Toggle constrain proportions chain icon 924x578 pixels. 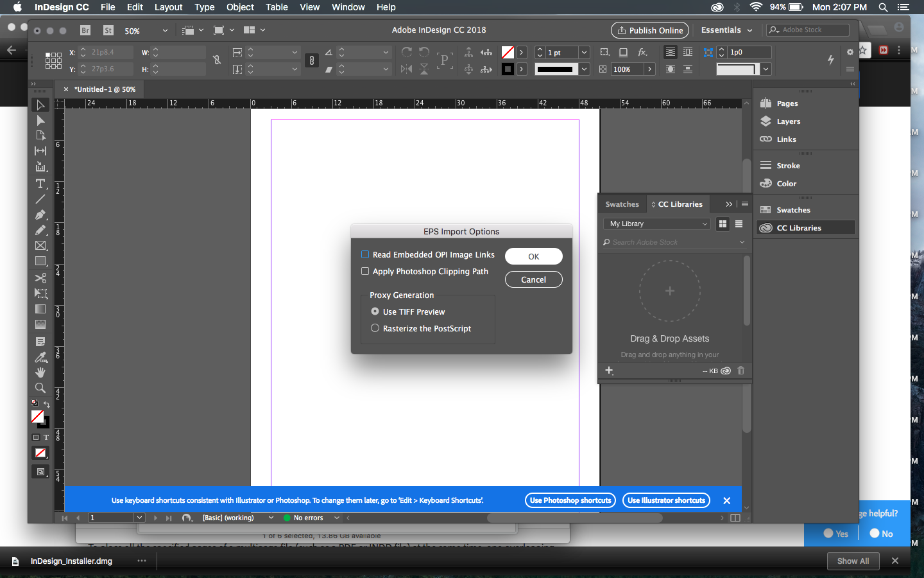tap(312, 60)
